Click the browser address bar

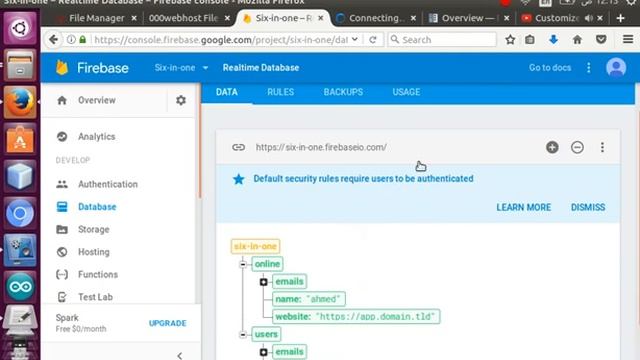tap(220, 40)
